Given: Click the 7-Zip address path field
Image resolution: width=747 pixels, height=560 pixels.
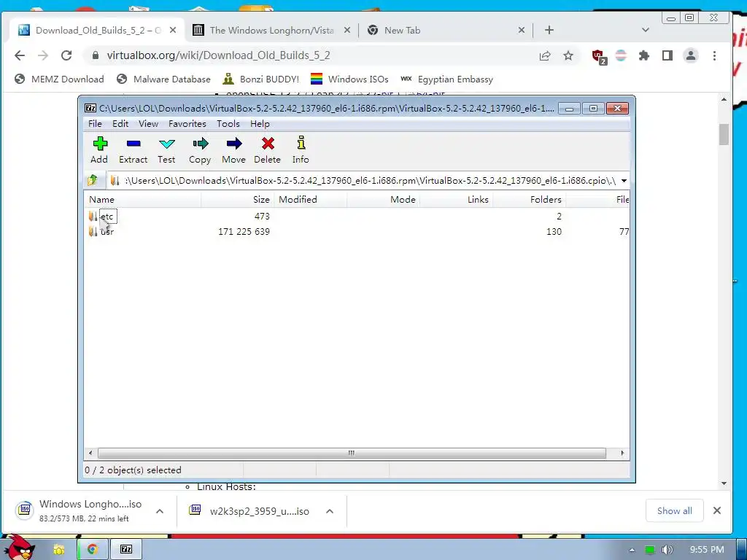Looking at the screenshot, I should (363, 181).
